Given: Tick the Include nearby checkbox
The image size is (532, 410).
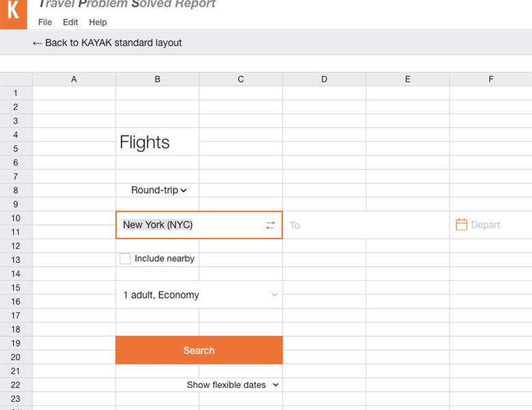Looking at the screenshot, I should click(125, 258).
